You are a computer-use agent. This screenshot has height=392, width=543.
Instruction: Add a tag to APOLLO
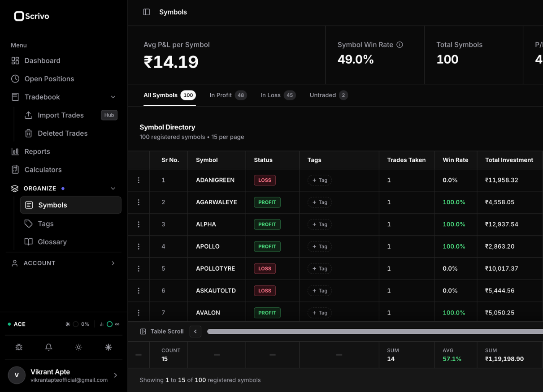320,246
